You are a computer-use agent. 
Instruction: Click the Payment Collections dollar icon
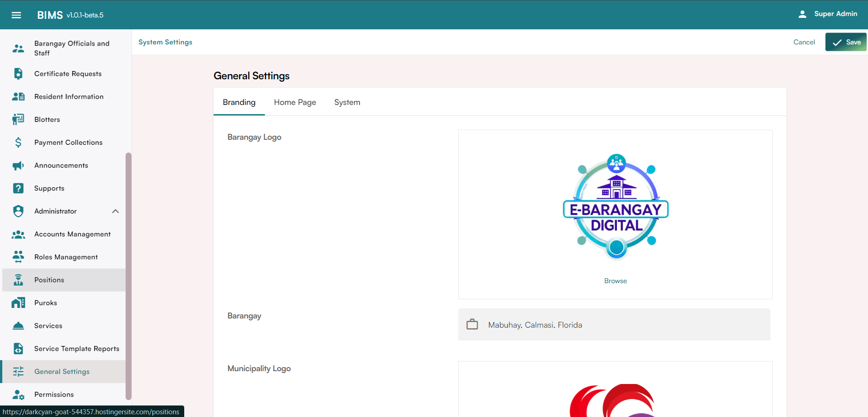[18, 143]
